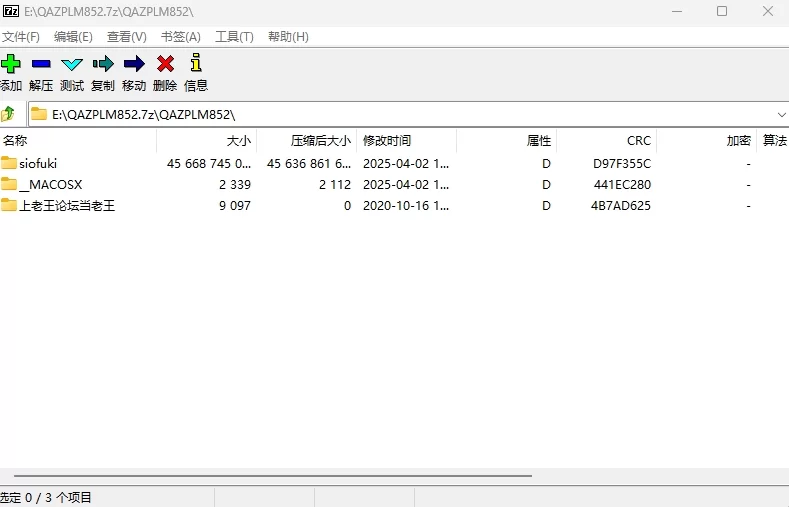Open the Info (信息) icon

click(x=196, y=64)
